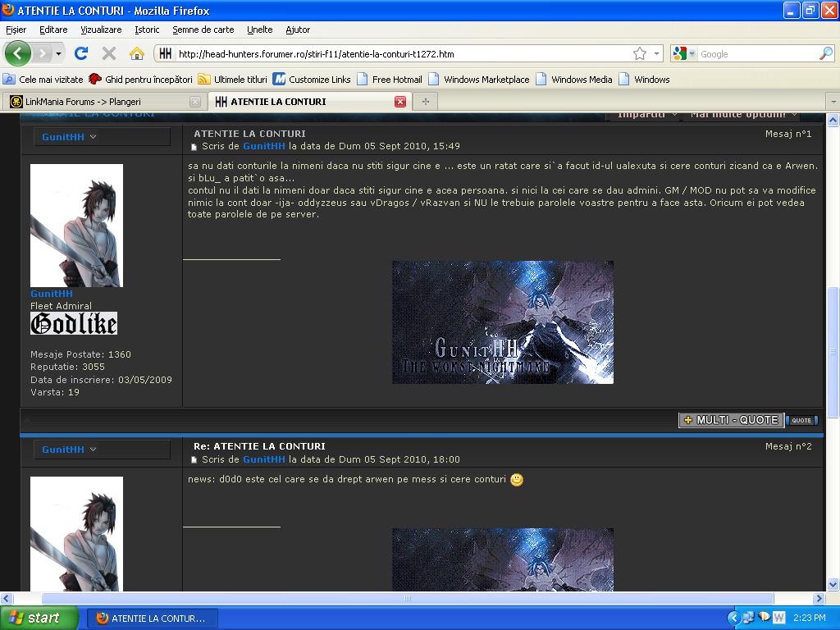Open the Editare menu
The width and height of the screenshot is (840, 630).
pyautogui.click(x=53, y=30)
